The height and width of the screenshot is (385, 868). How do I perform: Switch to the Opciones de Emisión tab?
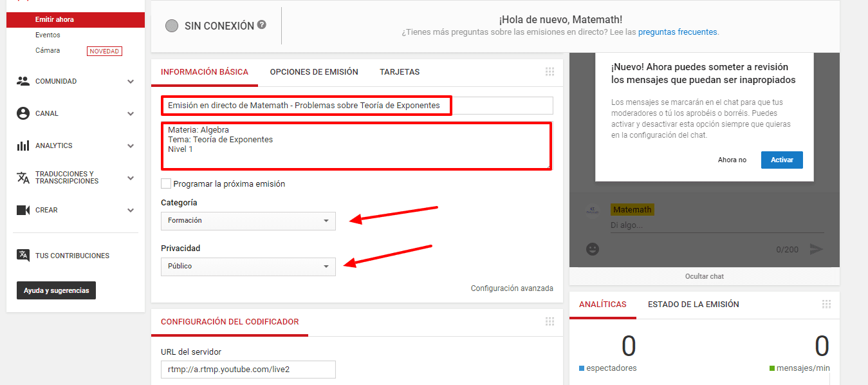[x=314, y=72]
